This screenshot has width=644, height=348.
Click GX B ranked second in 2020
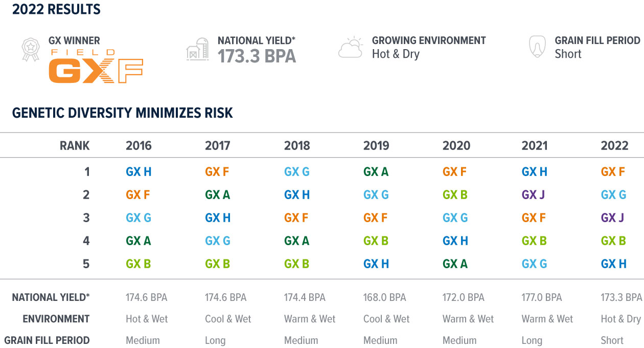pyautogui.click(x=455, y=195)
